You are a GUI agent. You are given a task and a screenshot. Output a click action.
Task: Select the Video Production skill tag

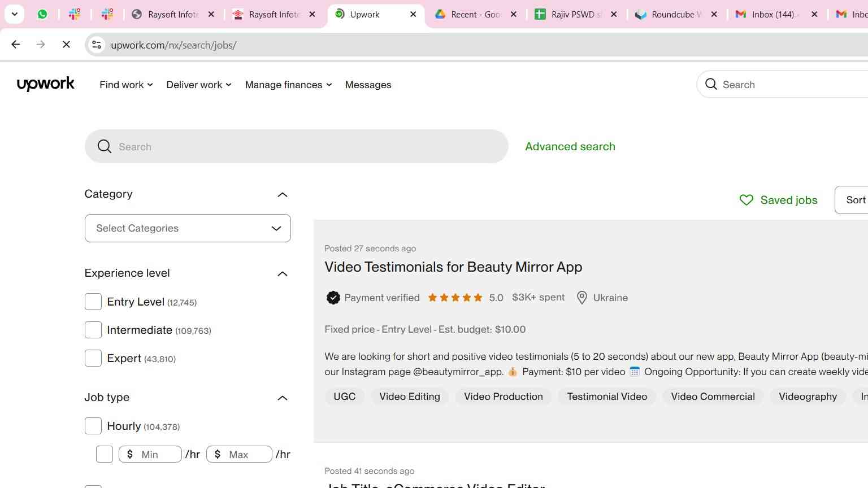coord(504,396)
